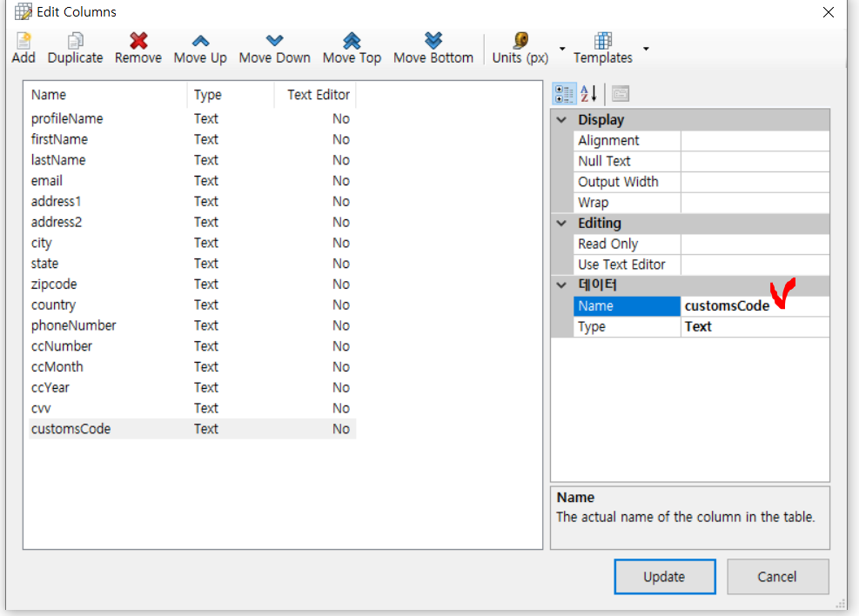
Task: Move the column up one position
Action: click(x=200, y=41)
